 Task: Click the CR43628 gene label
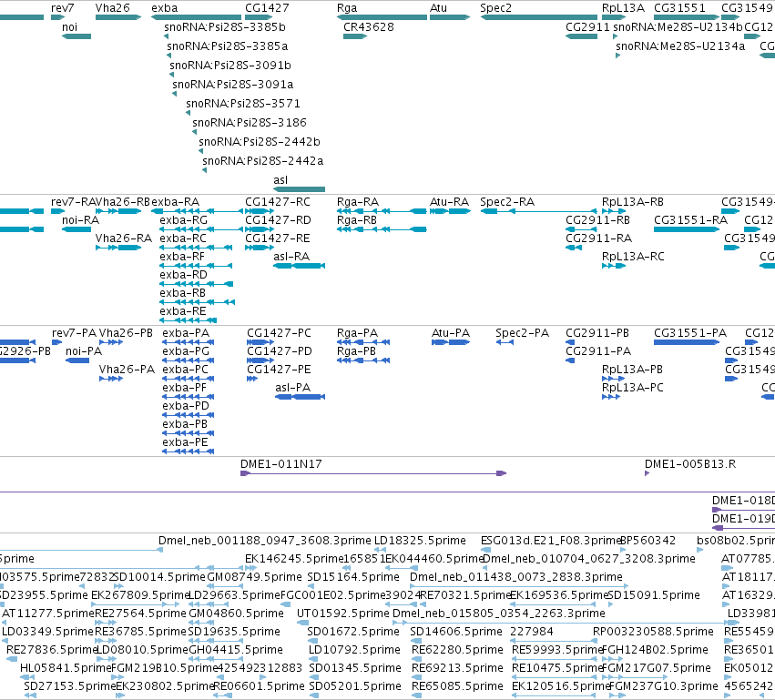pos(369,27)
